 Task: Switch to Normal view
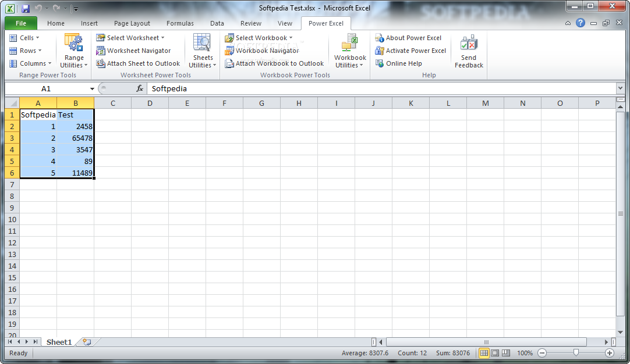pyautogui.click(x=484, y=353)
